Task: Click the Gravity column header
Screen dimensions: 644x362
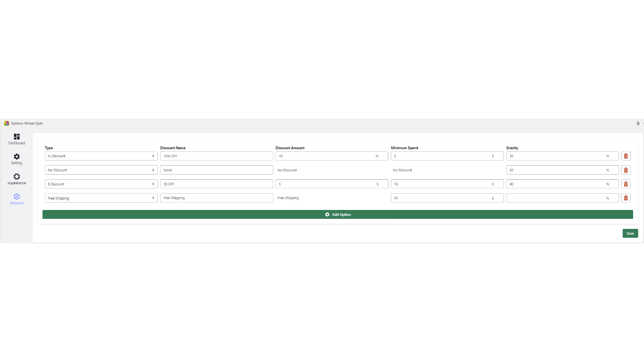Action: click(512, 148)
